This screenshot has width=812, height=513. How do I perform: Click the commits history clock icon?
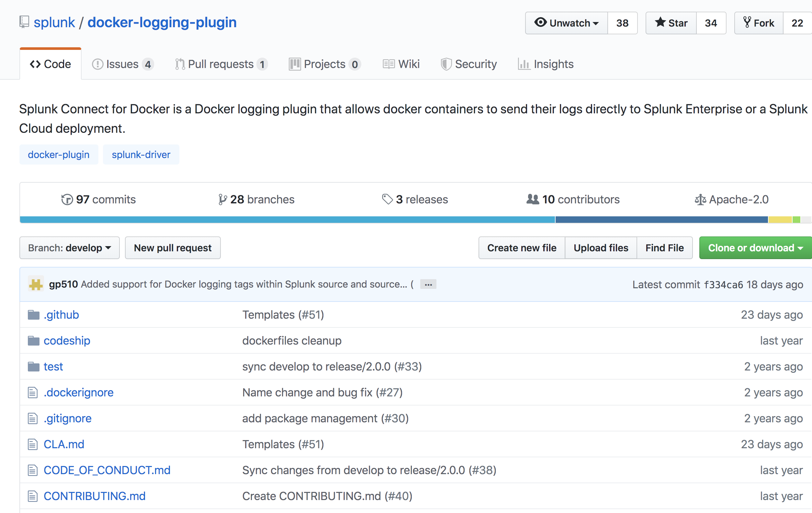tap(67, 199)
